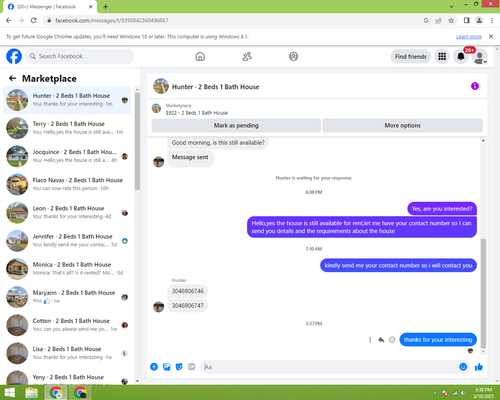Click the plus icon to open more actions
Image resolution: width=500 pixels, height=400 pixels.
pyautogui.click(x=154, y=367)
